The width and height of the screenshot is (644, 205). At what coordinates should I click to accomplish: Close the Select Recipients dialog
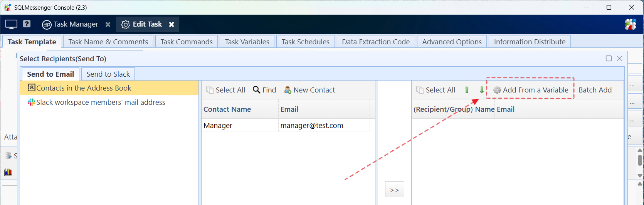point(620,58)
